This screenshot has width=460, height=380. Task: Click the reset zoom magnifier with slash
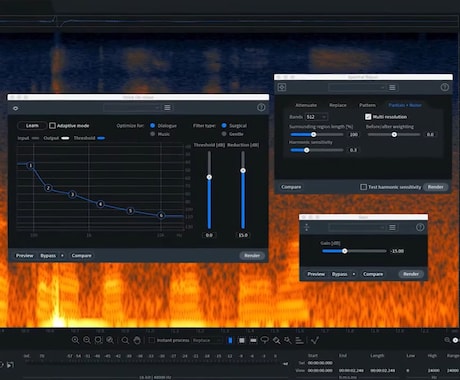tap(110, 340)
